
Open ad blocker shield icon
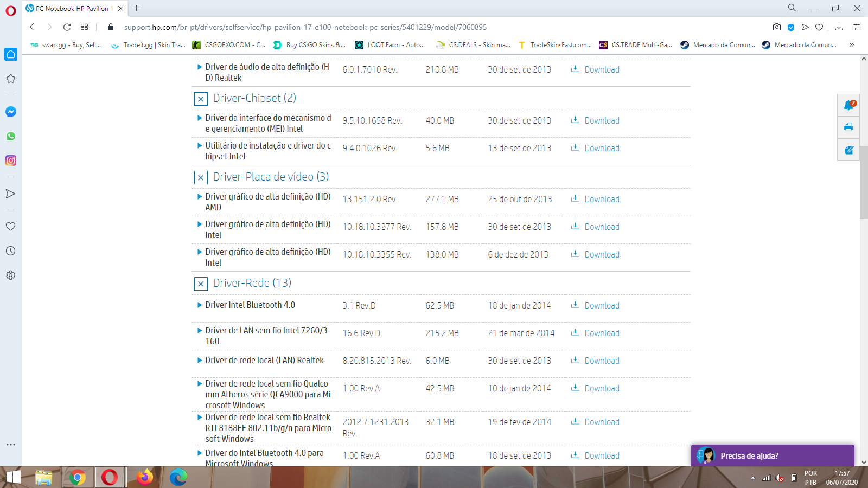[x=791, y=27]
